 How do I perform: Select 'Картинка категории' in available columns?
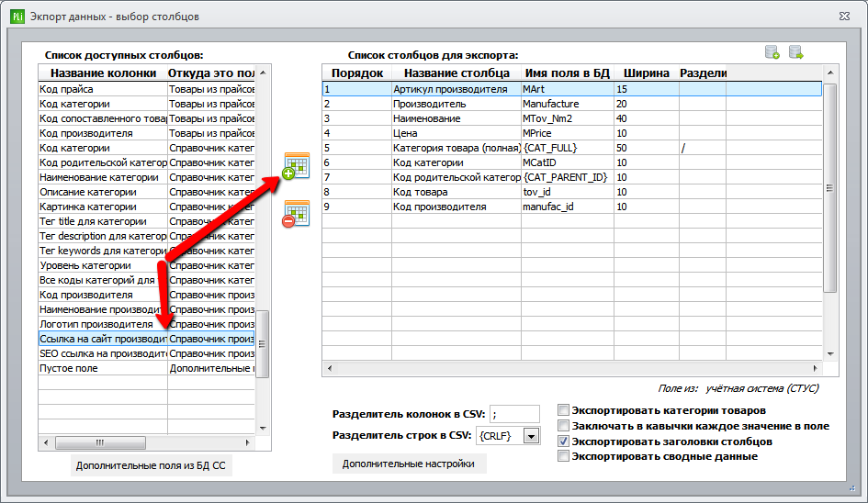[x=146, y=207]
